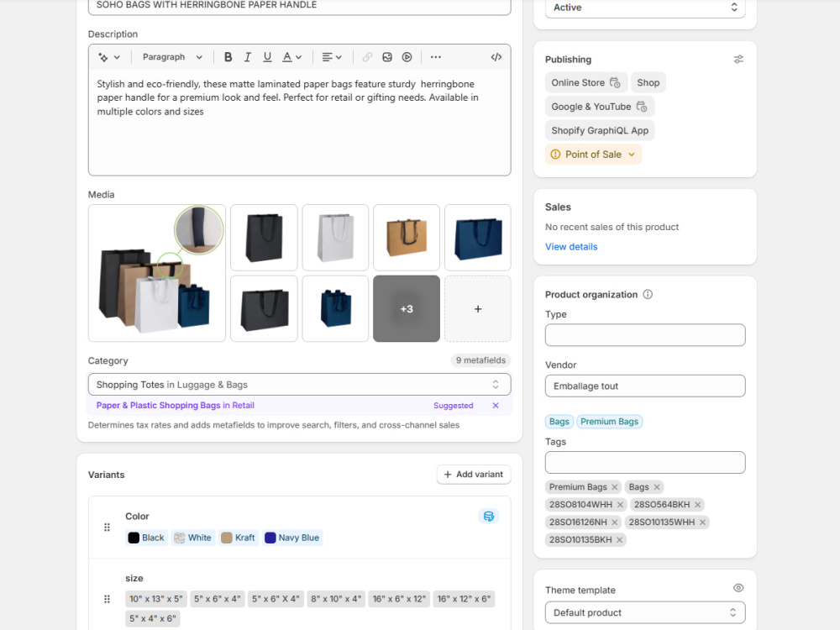Open View details sales link
This screenshot has height=630, width=840.
pyautogui.click(x=571, y=247)
